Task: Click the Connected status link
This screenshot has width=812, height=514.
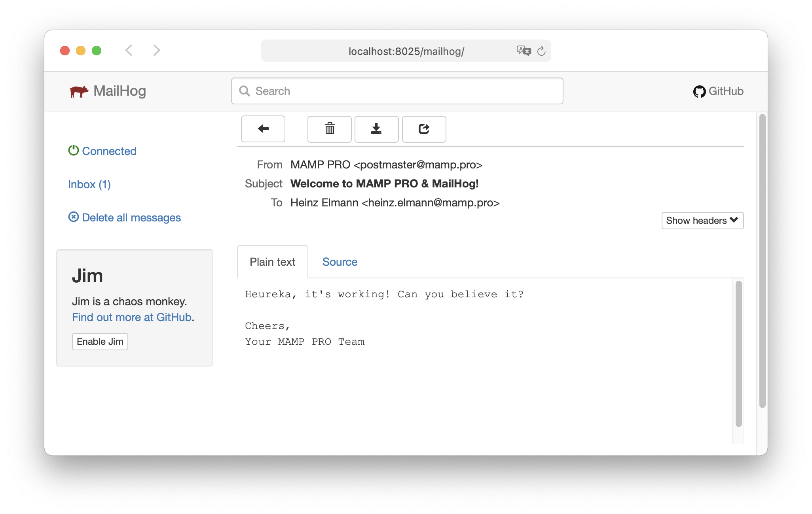Action: [109, 151]
